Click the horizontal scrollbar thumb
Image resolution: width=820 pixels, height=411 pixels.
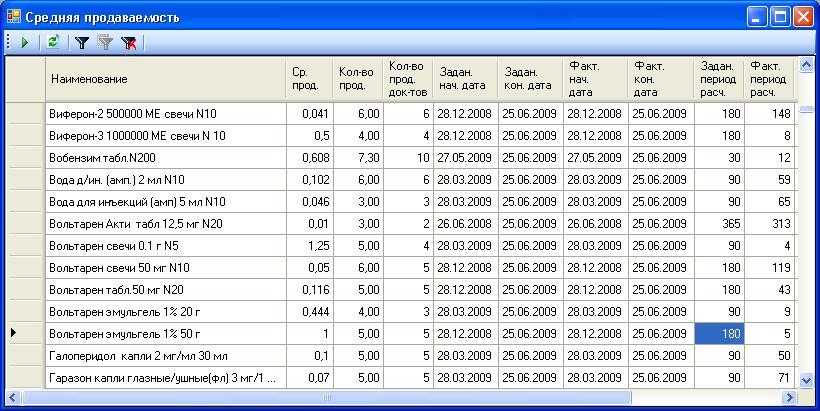pyautogui.click(x=325, y=398)
